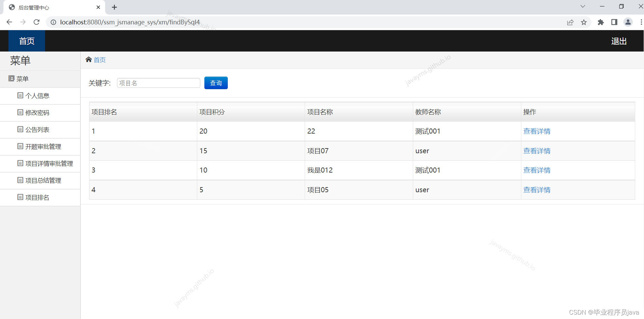Click the list icon beside 项目总结管理
The height and width of the screenshot is (319, 644).
tap(20, 180)
